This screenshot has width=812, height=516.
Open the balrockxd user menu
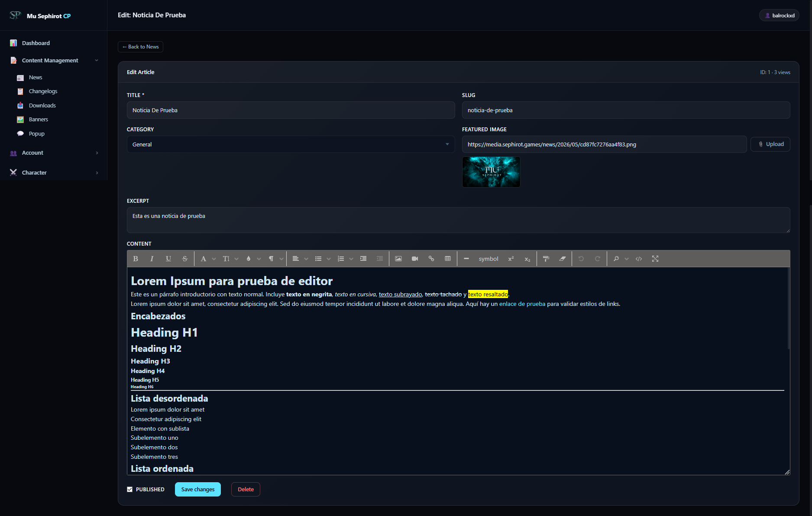click(x=779, y=15)
